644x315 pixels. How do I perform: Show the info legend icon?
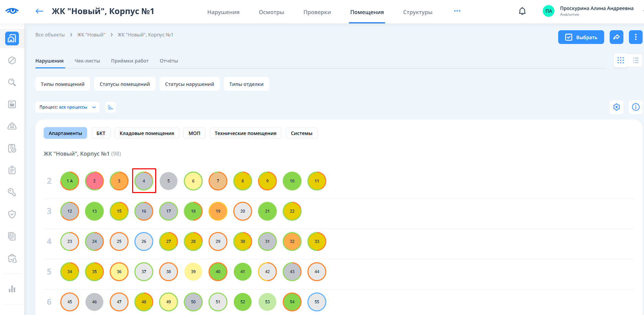pyautogui.click(x=635, y=107)
